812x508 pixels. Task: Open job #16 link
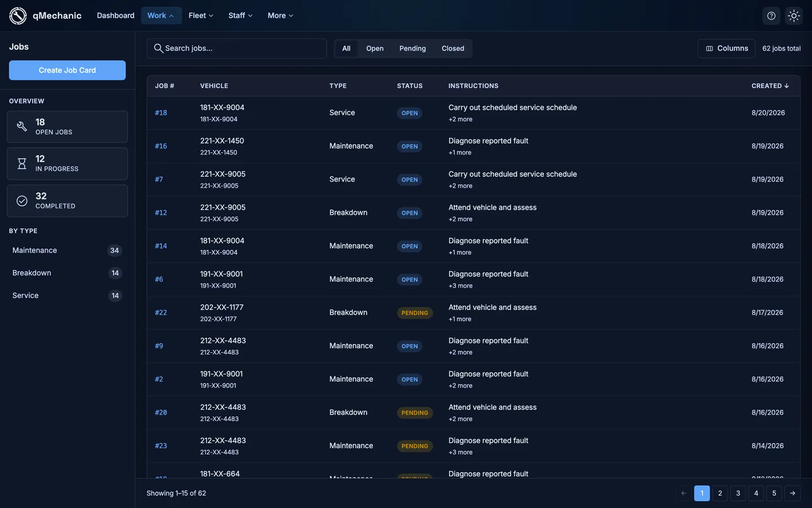point(161,146)
